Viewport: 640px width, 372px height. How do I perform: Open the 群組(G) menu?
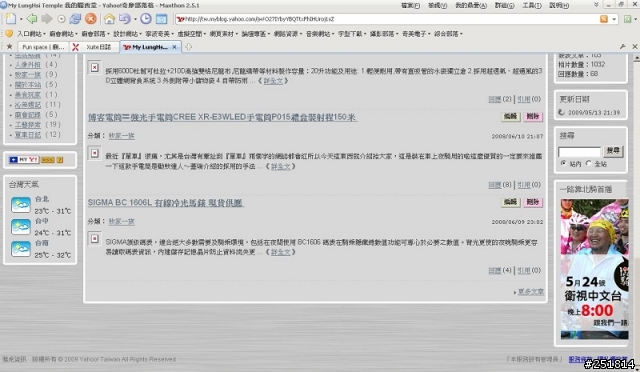[504, 5]
